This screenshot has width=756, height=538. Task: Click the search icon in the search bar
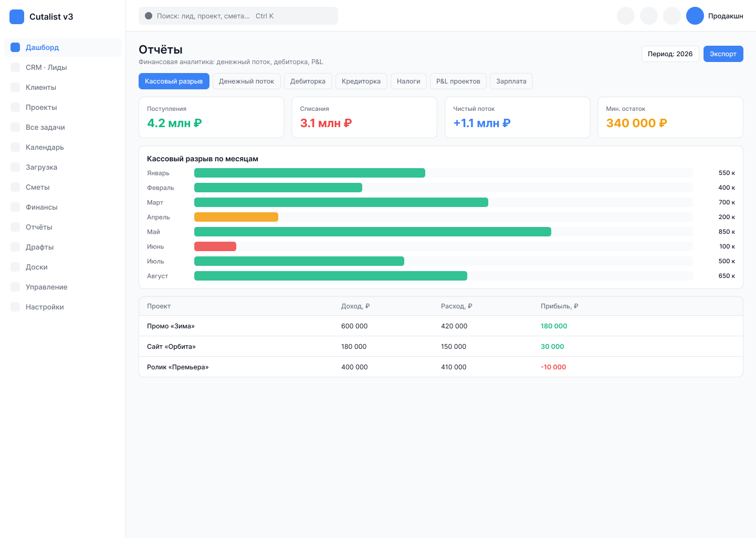pos(149,16)
